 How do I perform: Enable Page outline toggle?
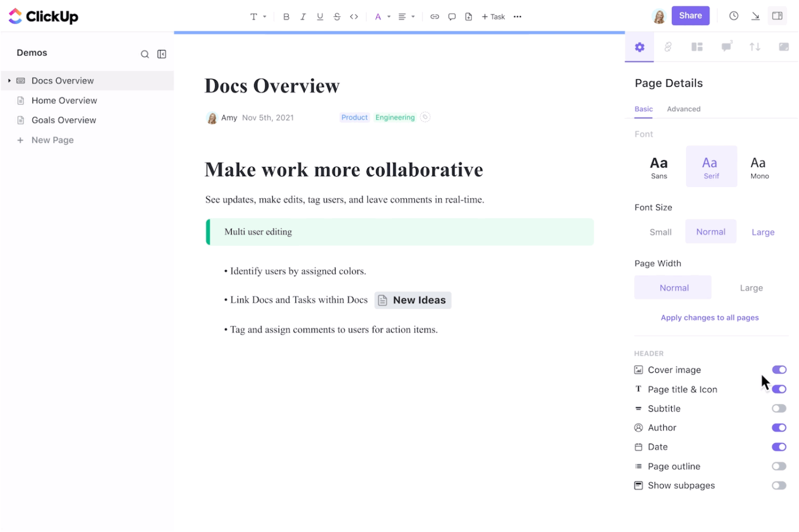(x=779, y=466)
